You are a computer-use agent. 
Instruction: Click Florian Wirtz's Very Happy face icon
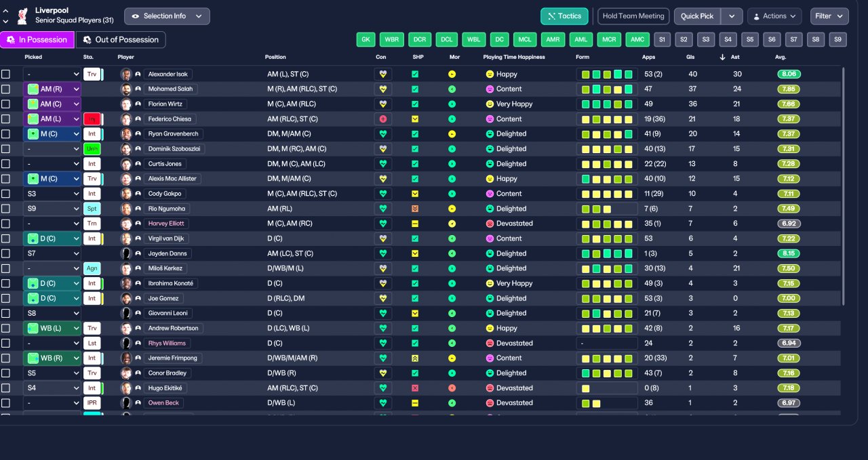tap(490, 104)
